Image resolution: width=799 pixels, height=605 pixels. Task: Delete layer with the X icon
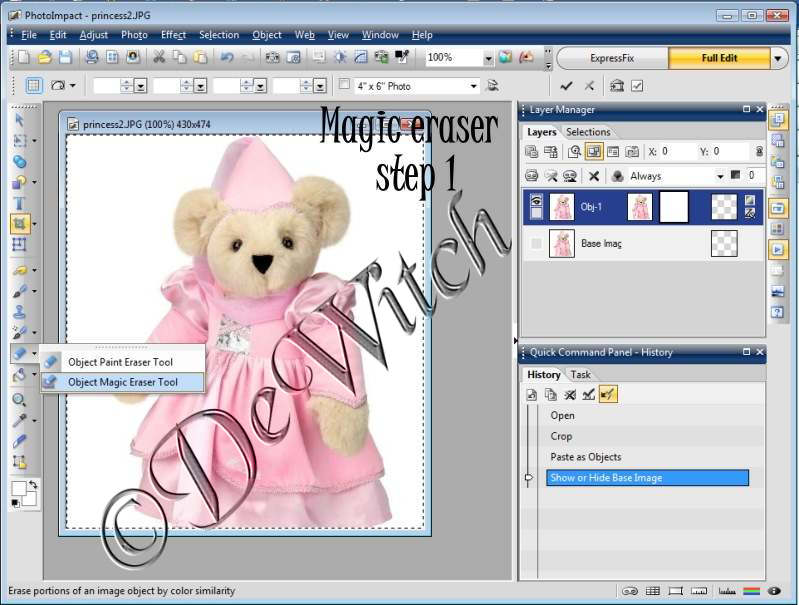[593, 175]
